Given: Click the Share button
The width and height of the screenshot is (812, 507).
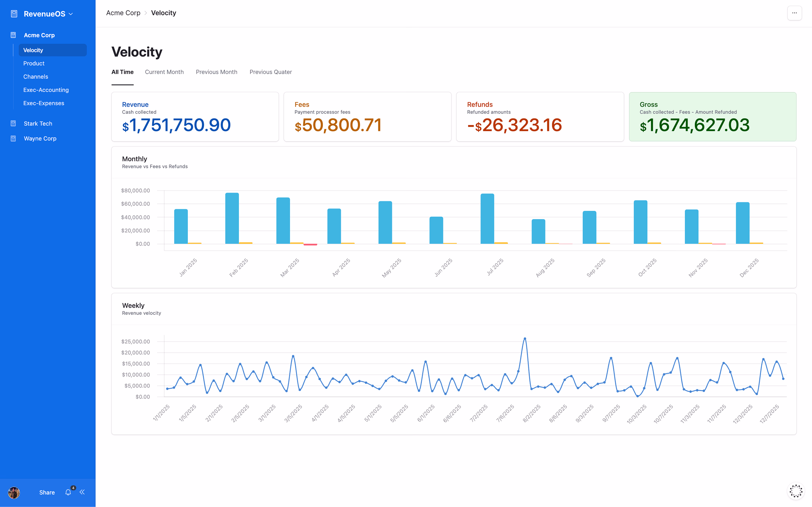Looking at the screenshot, I should [47, 492].
